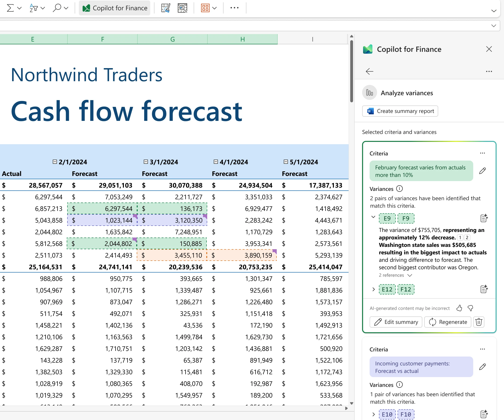Click the Edit summary button
The image size is (504, 420).
point(396,322)
